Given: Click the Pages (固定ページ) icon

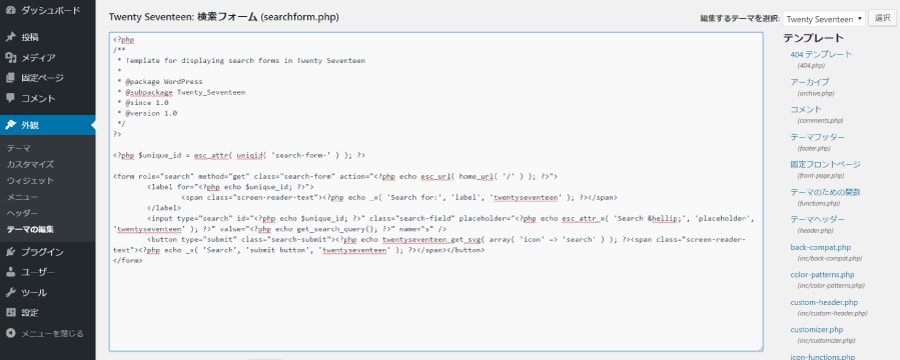Looking at the screenshot, I should [10, 78].
